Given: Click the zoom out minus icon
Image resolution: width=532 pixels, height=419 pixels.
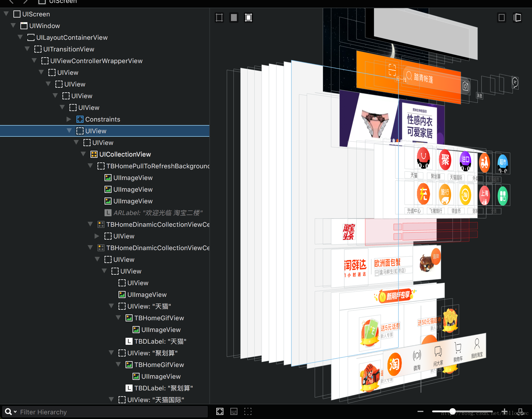Looking at the screenshot, I should pyautogui.click(x=420, y=411).
